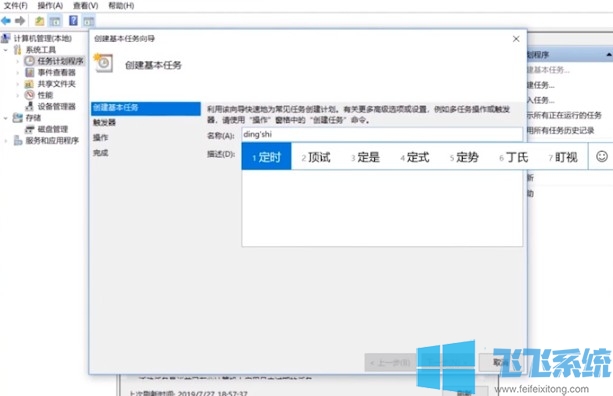Image resolution: width=613 pixels, height=396 pixels.
Task: Click the 事件查看器 icon in tree
Action: [x=30, y=72]
